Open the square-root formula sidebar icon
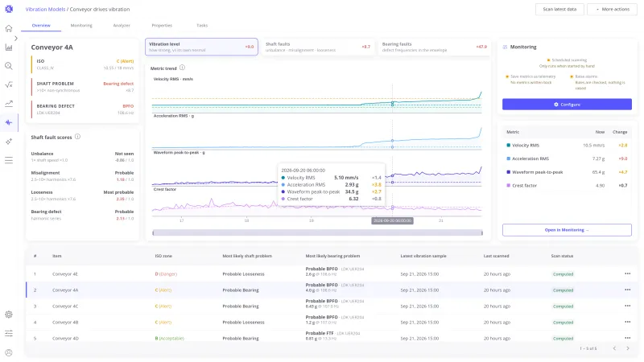Viewport: 644px width, 362px height. (9, 85)
